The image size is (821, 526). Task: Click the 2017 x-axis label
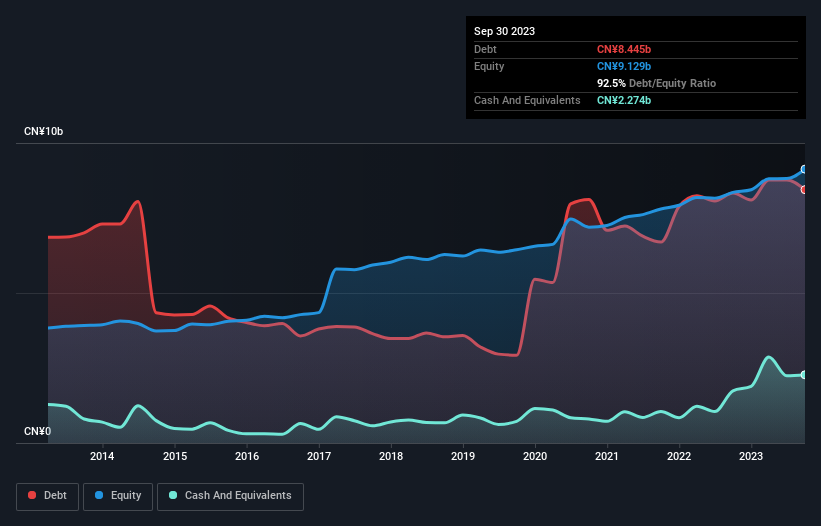pyautogui.click(x=319, y=456)
